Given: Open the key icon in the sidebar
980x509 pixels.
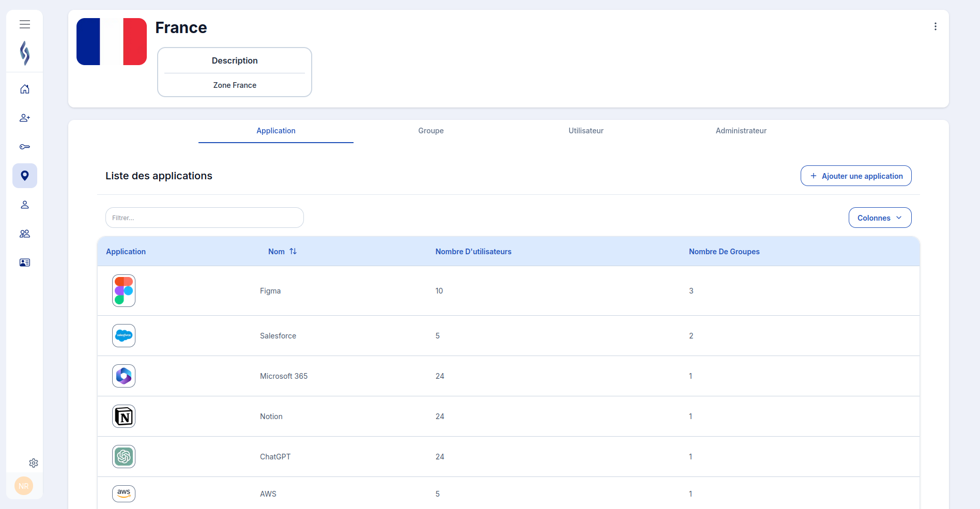Looking at the screenshot, I should (25, 147).
